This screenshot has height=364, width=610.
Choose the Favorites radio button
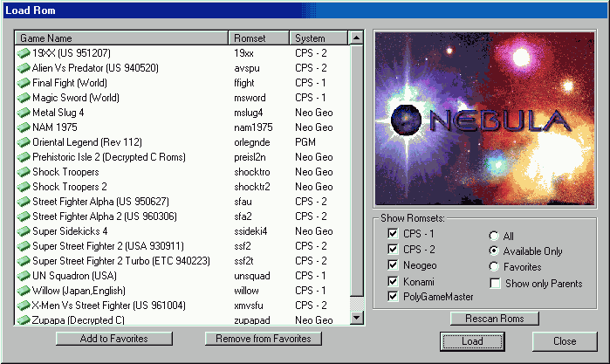coord(494,267)
